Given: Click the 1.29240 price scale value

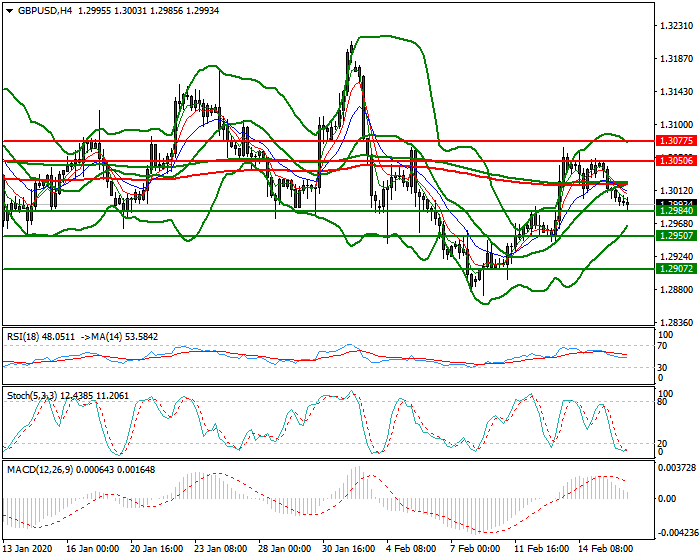Looking at the screenshot, I should (x=676, y=257).
